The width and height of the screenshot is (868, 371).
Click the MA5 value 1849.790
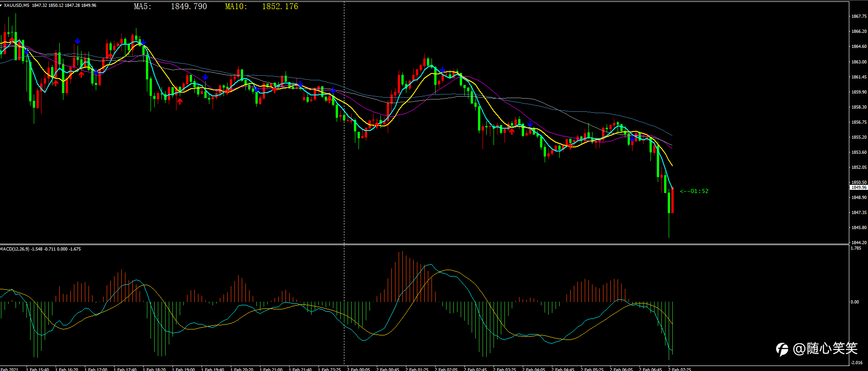point(189,6)
